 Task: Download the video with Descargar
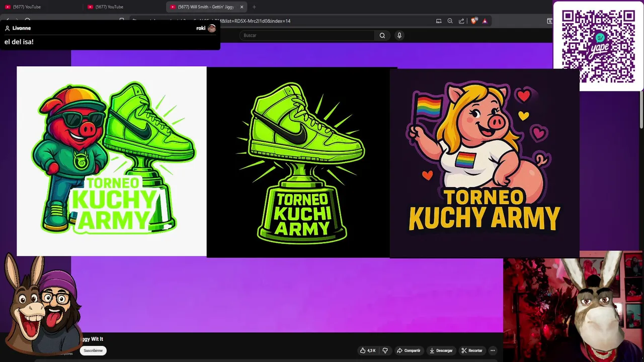tap(441, 350)
